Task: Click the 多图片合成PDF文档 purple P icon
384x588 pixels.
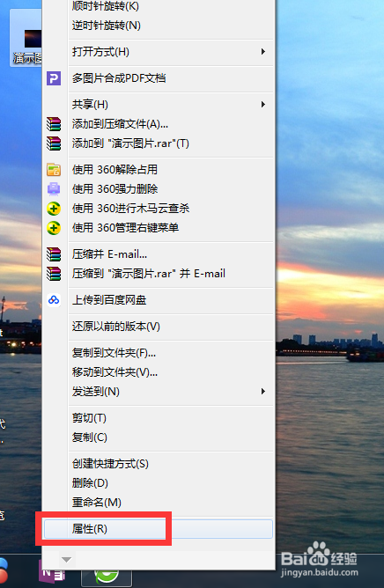Action: (54, 78)
